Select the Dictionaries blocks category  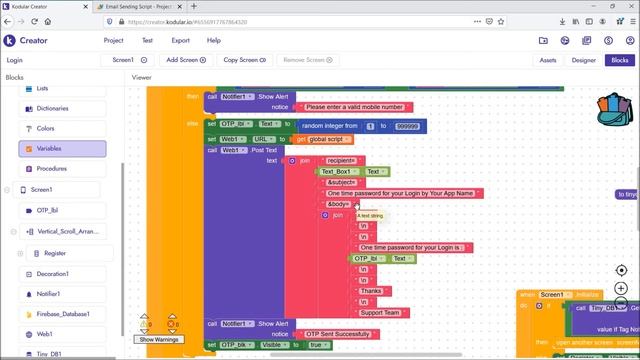pos(62,109)
